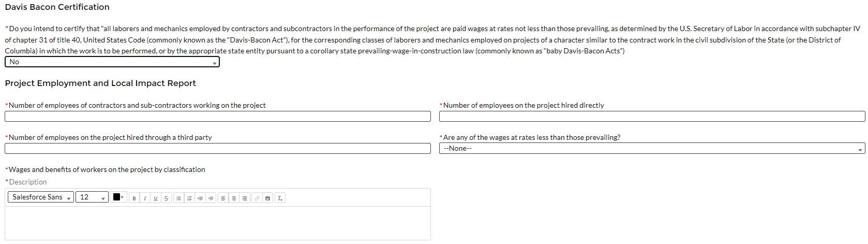Viewport: 868px width, 244px height.
Task: Click the contractors and sub-contractors employees field
Action: (x=218, y=117)
